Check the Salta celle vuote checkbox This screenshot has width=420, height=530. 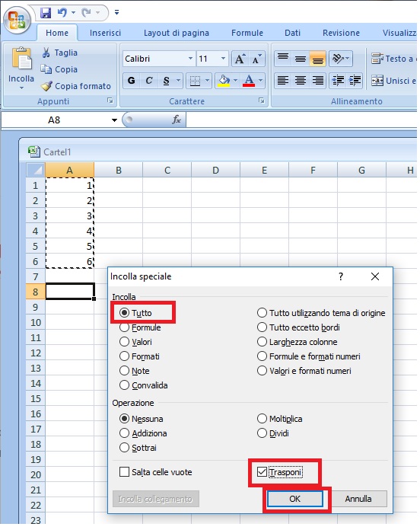[124, 472]
